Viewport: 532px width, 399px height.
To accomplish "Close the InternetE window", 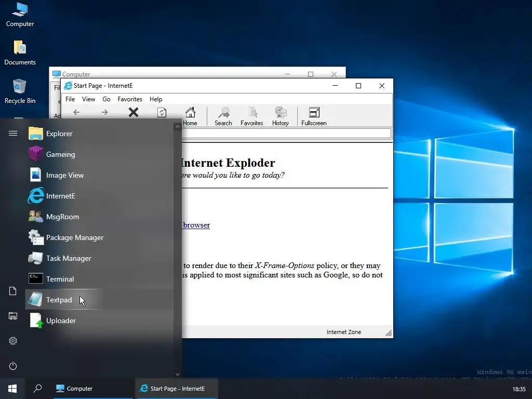I will pos(382,86).
